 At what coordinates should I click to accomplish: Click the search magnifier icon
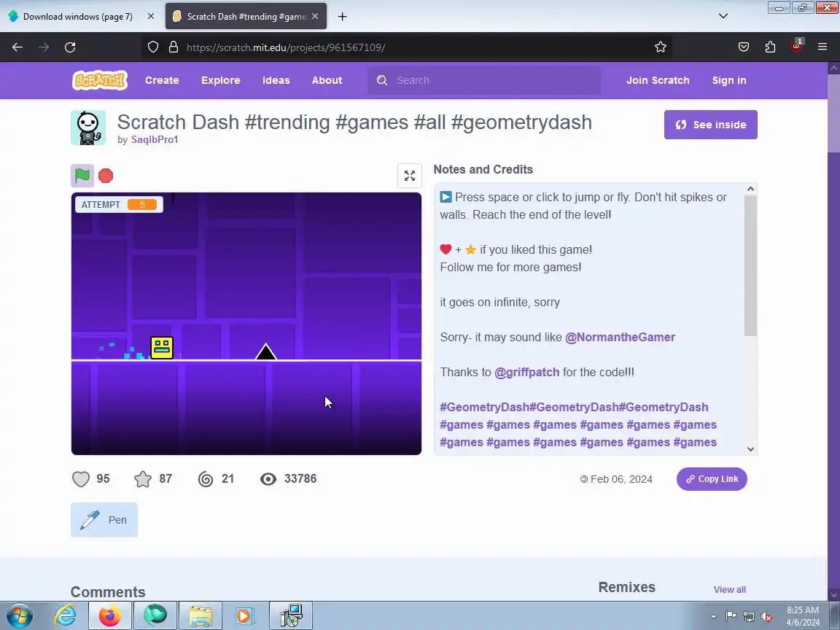tap(382, 80)
